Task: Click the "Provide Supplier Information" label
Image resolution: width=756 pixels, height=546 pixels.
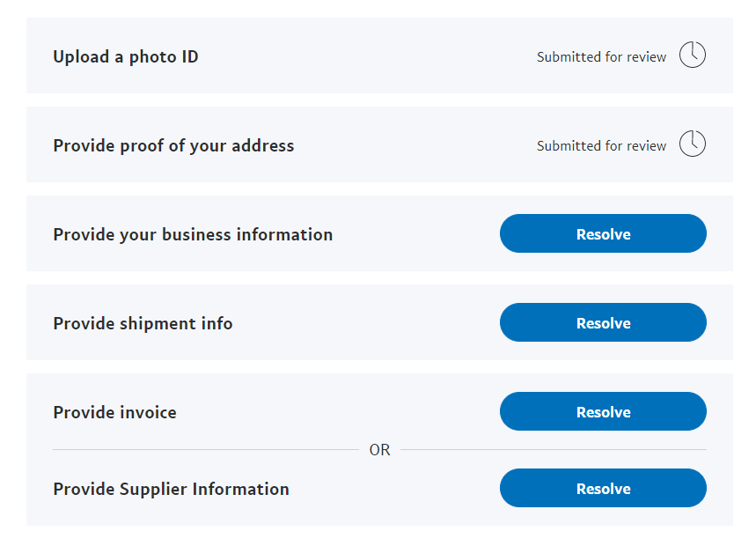Action: [x=171, y=490]
